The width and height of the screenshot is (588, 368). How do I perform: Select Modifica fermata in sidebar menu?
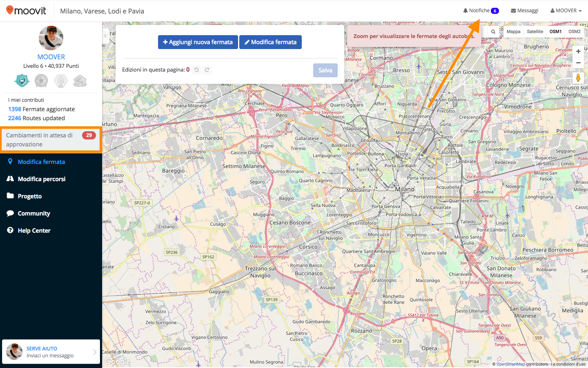tap(41, 162)
